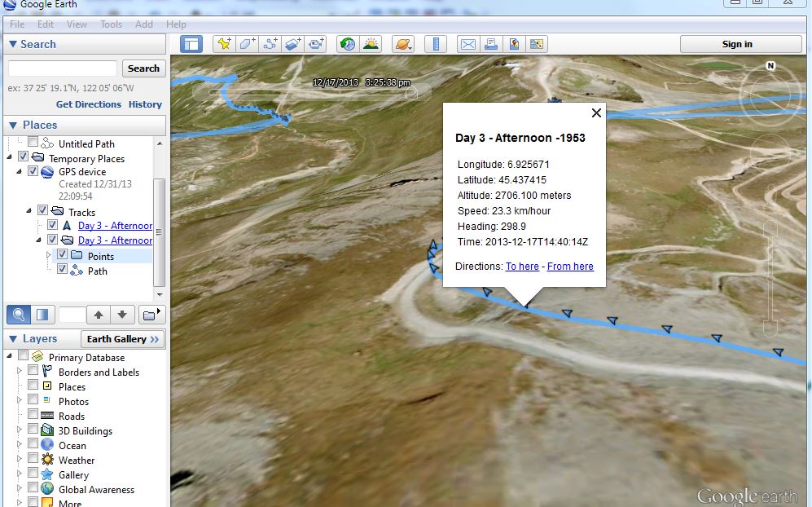This screenshot has width=812, height=507.
Task: Add an image overlay from the toolbar
Action: [x=292, y=44]
